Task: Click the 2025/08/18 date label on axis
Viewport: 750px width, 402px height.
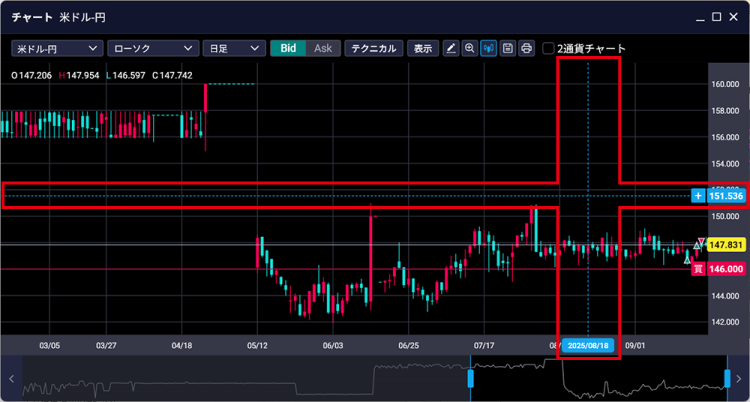Action: coord(588,344)
